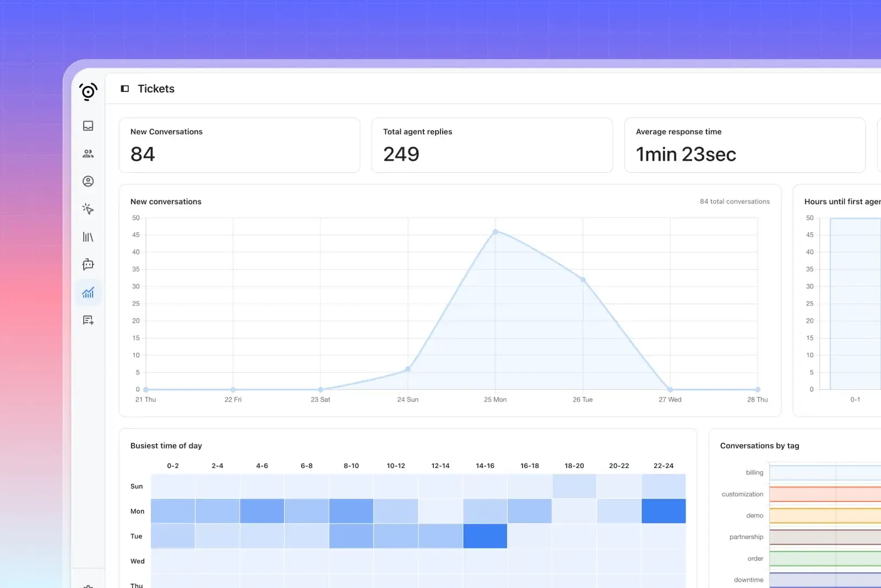
Task: Open the chatbot icon in sidebar
Action: pyautogui.click(x=88, y=264)
